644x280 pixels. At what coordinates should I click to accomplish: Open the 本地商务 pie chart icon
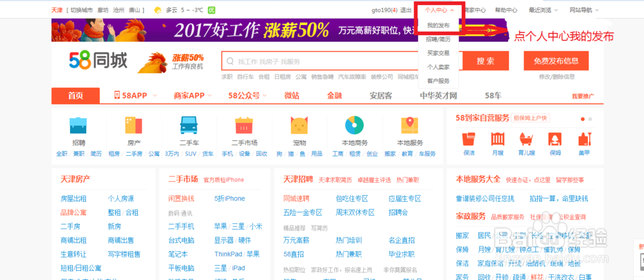tap(354, 126)
